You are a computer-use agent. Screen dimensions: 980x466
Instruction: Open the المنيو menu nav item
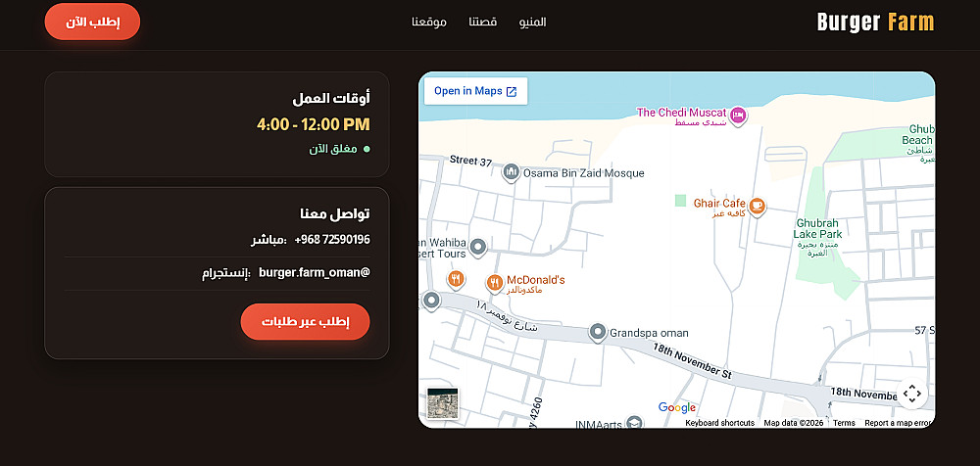pos(532,22)
